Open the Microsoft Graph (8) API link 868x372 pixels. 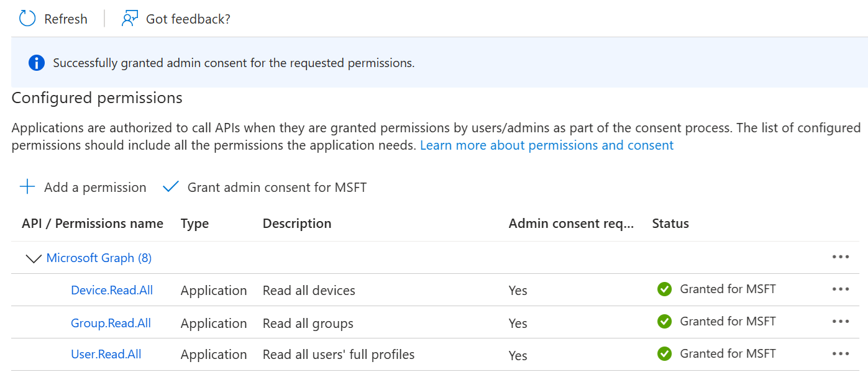[99, 258]
